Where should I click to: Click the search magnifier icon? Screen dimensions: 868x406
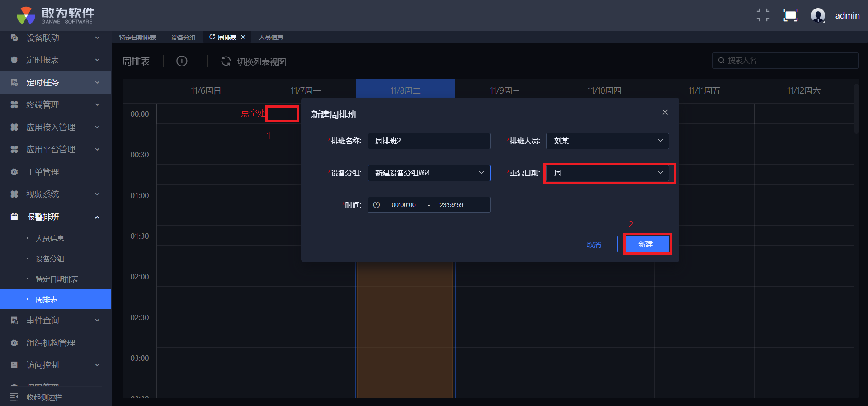721,61
